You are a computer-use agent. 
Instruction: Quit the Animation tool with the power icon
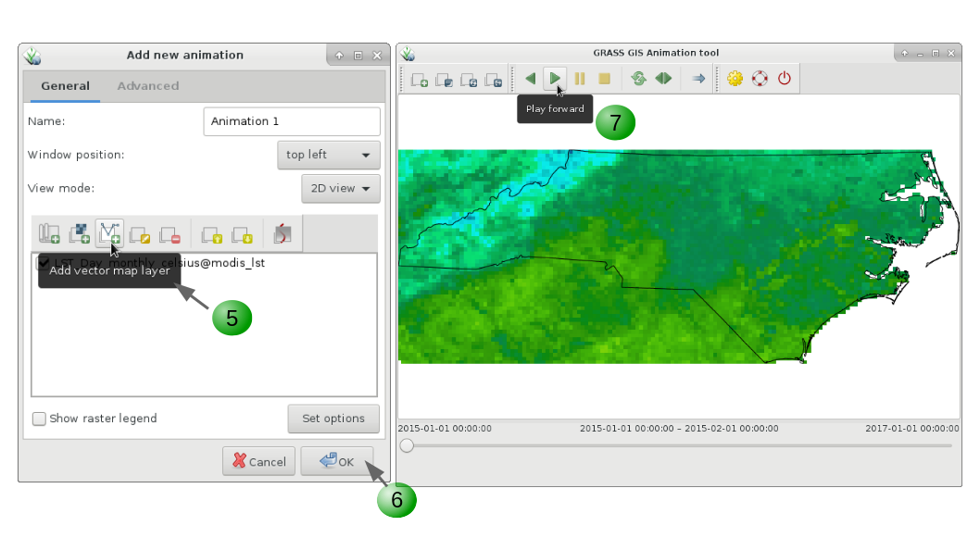pos(785,79)
